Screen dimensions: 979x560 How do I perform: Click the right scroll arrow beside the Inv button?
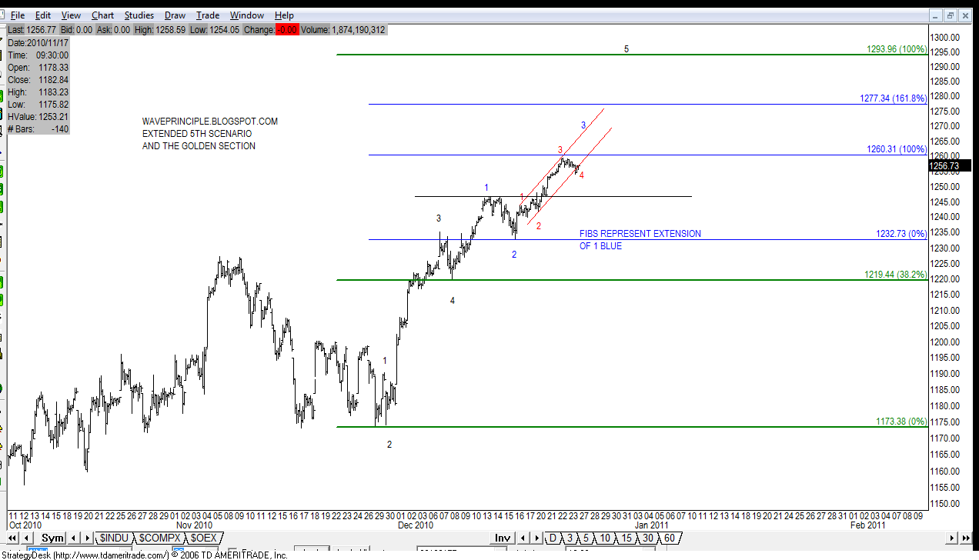point(535,538)
